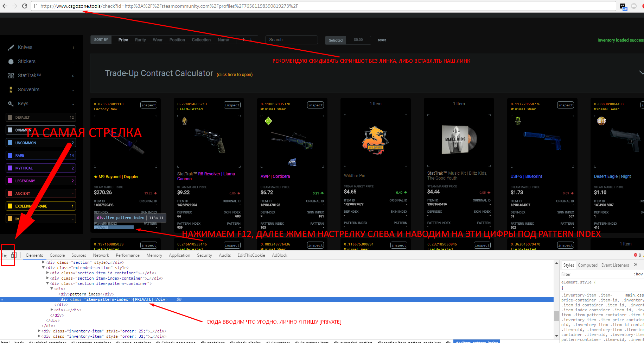This screenshot has width=644, height=343.
Task: Click the browser address bar URL
Action: (x=324, y=6)
